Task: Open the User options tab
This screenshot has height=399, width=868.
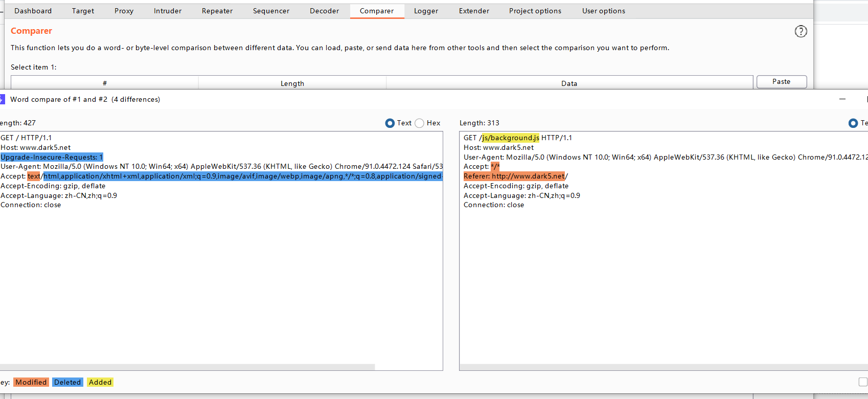Action: tap(604, 11)
